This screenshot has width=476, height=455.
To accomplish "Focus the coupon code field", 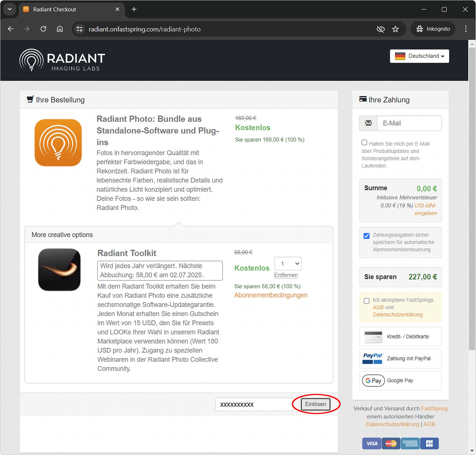I will (254, 404).
